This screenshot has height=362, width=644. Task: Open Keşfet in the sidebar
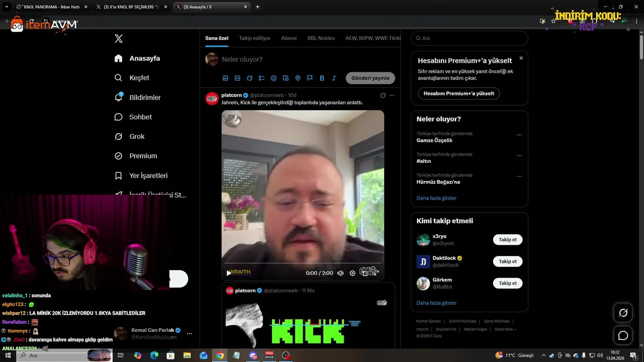[132, 78]
